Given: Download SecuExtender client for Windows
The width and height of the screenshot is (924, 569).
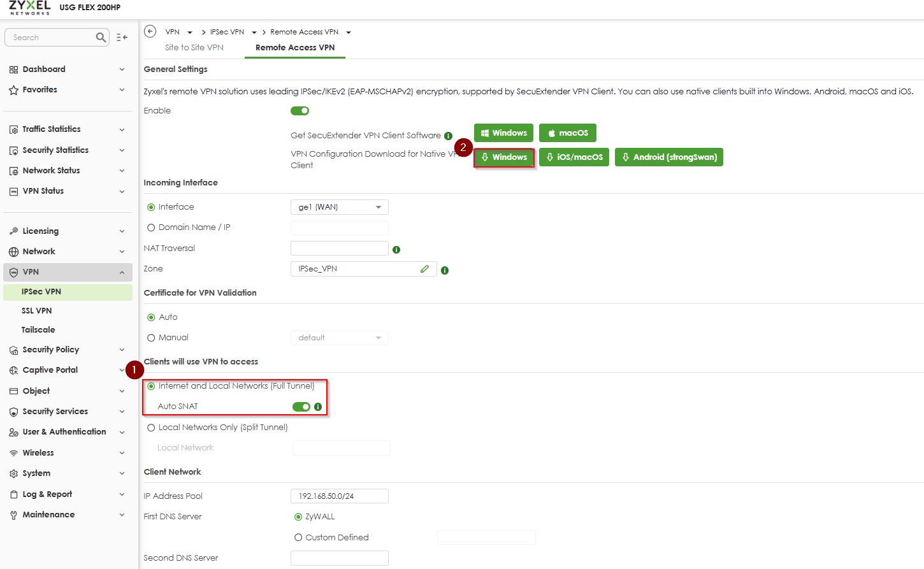Looking at the screenshot, I should (x=503, y=133).
